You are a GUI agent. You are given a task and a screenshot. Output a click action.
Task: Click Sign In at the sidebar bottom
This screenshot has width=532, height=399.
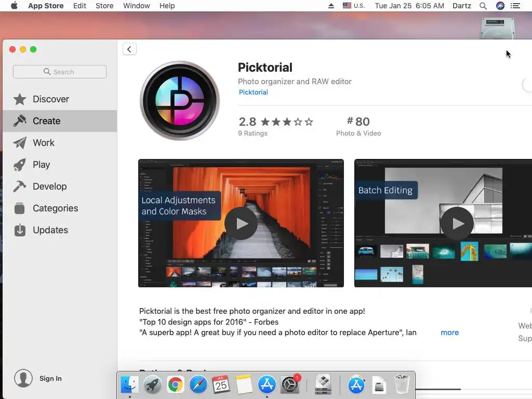tap(50, 378)
